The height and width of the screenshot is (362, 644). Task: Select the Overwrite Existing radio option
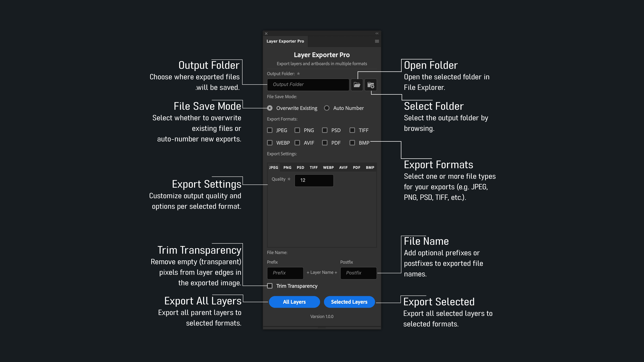tap(270, 108)
